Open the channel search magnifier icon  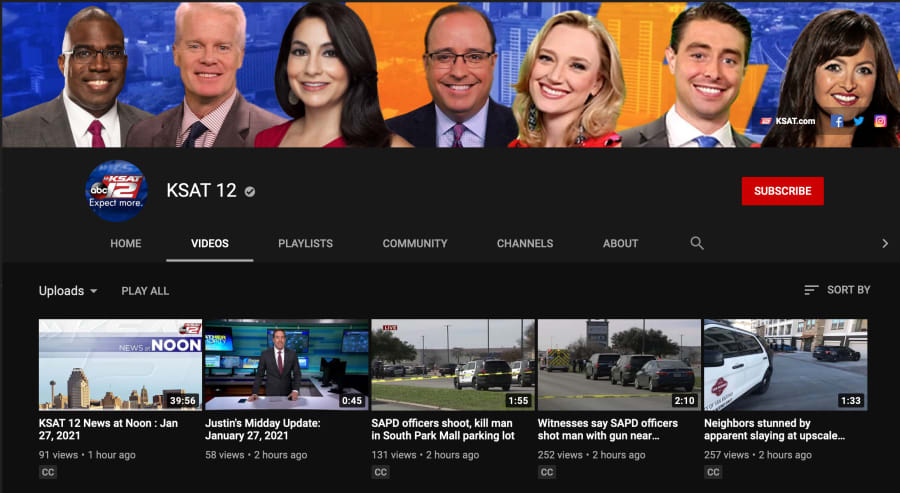click(697, 243)
